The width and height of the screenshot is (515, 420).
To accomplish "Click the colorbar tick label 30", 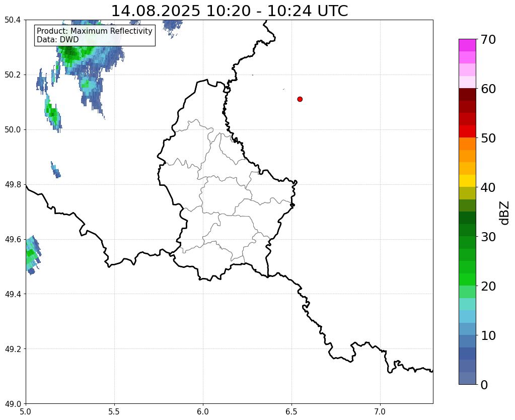I will click(x=488, y=237).
